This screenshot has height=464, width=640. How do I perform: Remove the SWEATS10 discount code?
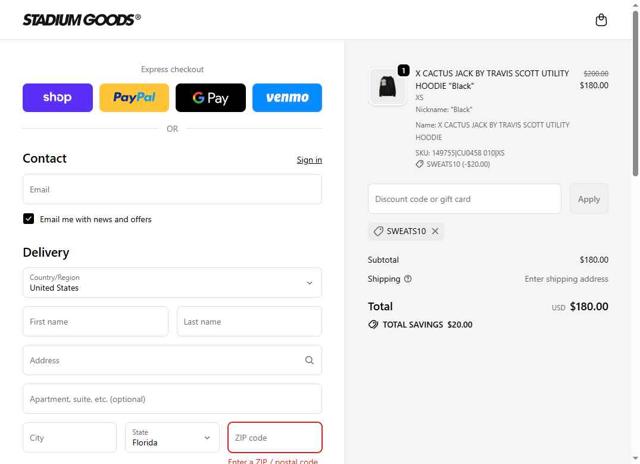point(435,231)
